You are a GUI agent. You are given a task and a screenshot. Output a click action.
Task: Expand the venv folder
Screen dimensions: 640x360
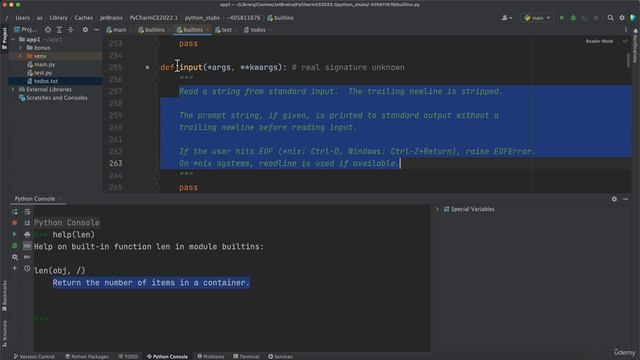pos(20,56)
